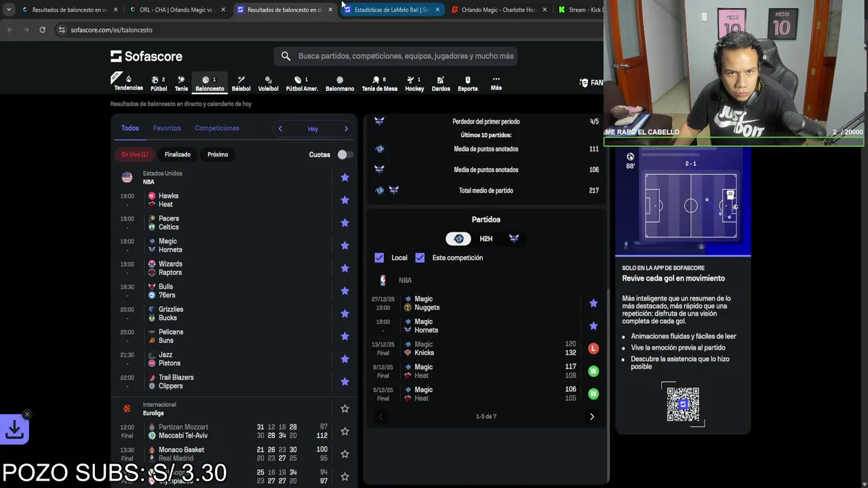The image size is (868, 488).
Task: Favorite the Hawks vs Heat game star
Action: coord(344,200)
